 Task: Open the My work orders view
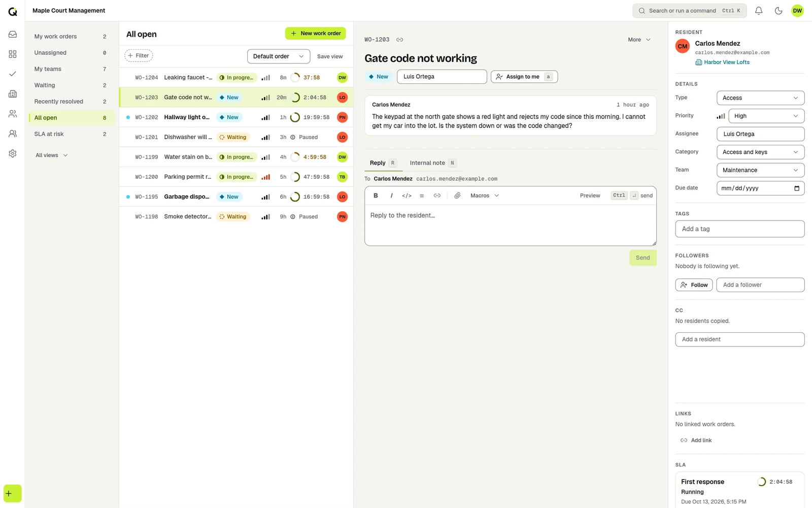(71, 37)
